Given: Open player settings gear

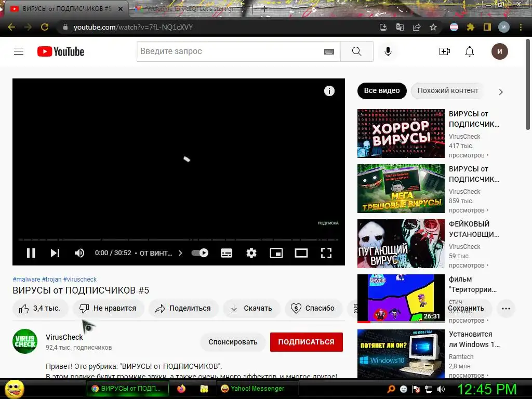Looking at the screenshot, I should (x=251, y=253).
